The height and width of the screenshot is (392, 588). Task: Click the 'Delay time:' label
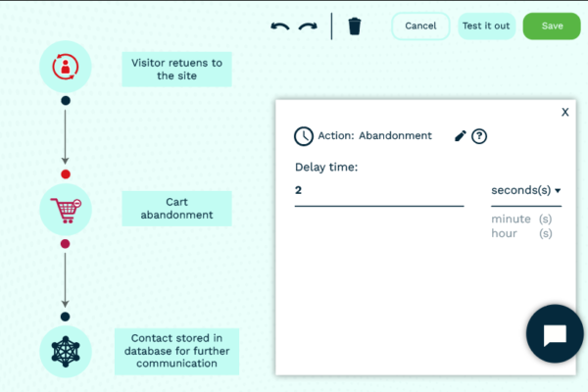pos(326,168)
